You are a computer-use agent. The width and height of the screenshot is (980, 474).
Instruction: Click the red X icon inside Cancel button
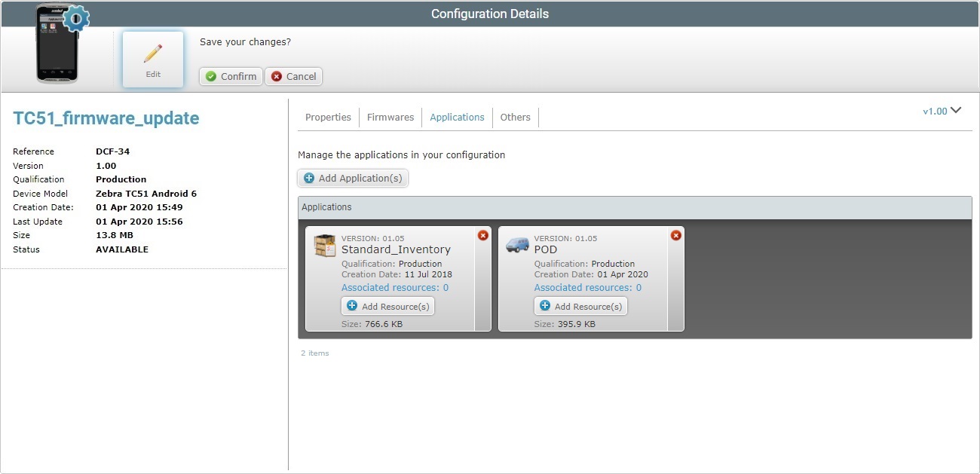click(x=276, y=76)
